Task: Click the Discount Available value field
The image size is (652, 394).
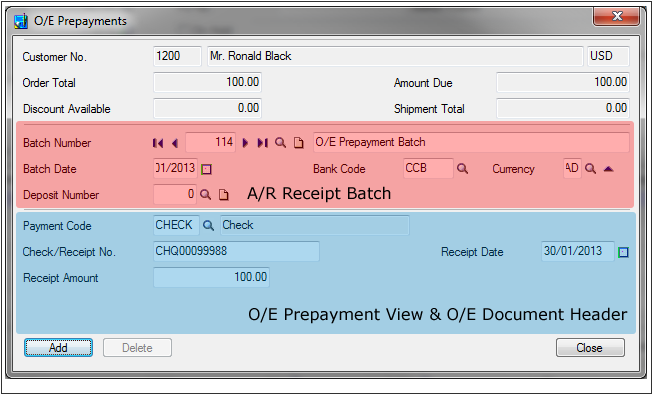Action: (207, 108)
